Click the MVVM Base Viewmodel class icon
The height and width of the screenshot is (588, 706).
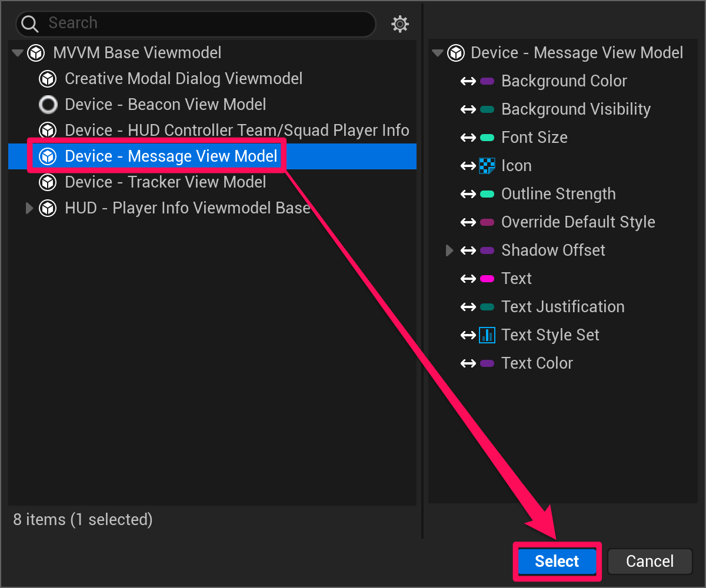pyautogui.click(x=36, y=52)
